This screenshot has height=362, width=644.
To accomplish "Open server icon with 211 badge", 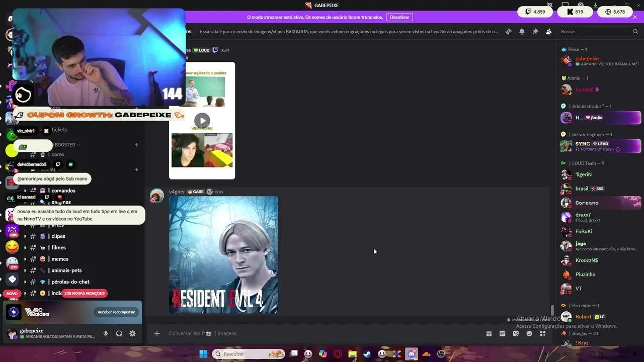I will pyautogui.click(x=13, y=263).
